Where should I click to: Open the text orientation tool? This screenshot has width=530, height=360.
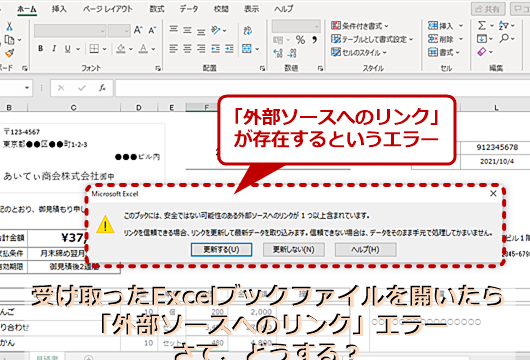(216, 30)
